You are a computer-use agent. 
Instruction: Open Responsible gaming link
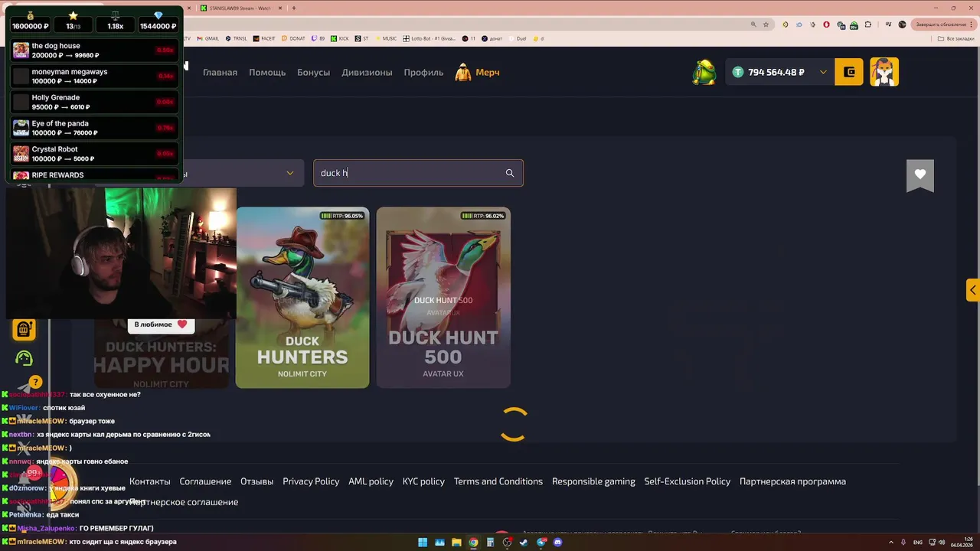click(593, 481)
